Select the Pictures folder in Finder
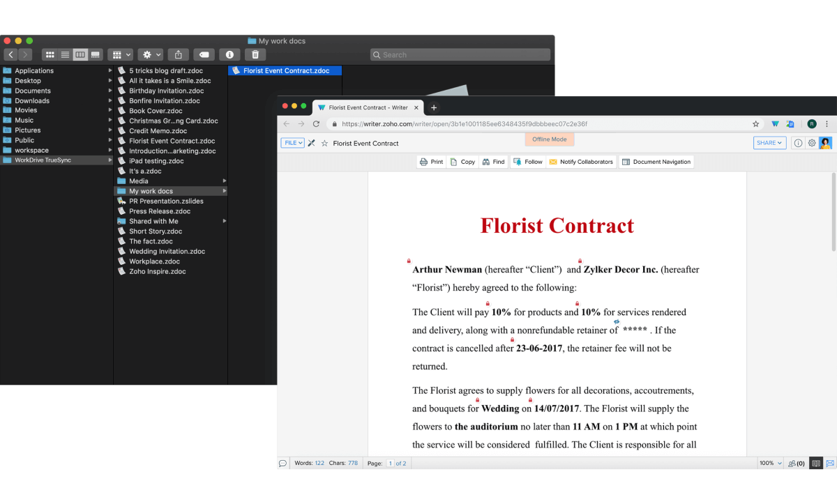The image size is (837, 504). (x=56, y=130)
